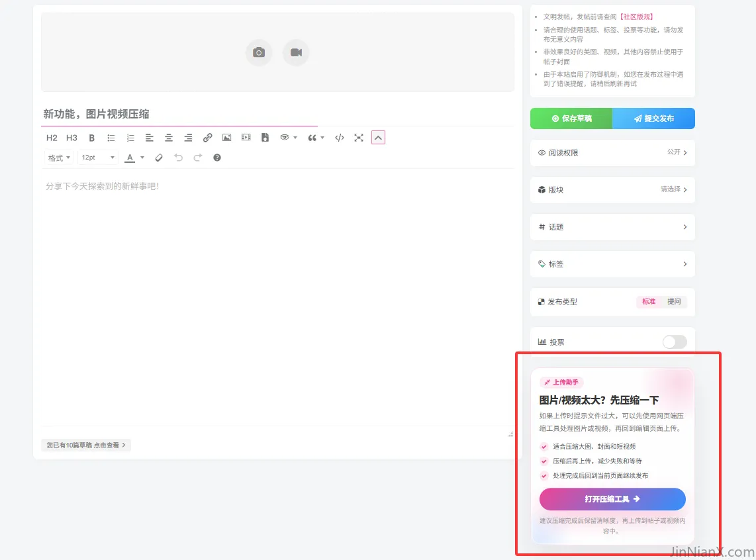Center align text

[x=169, y=138]
